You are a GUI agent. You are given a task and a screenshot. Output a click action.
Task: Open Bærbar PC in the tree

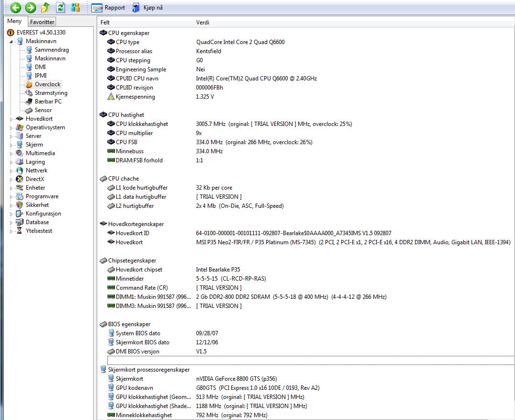(x=48, y=101)
